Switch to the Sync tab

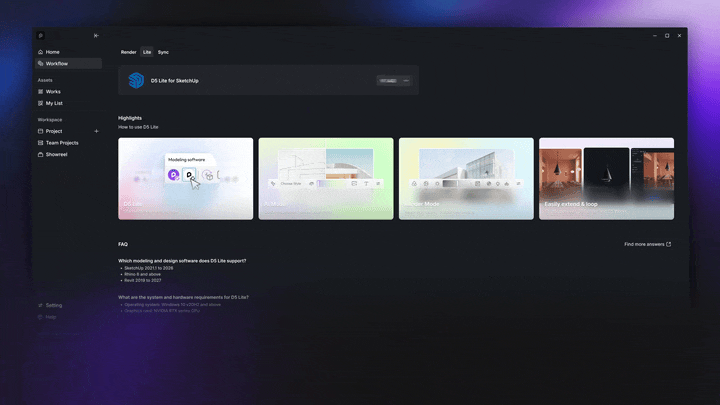163,52
